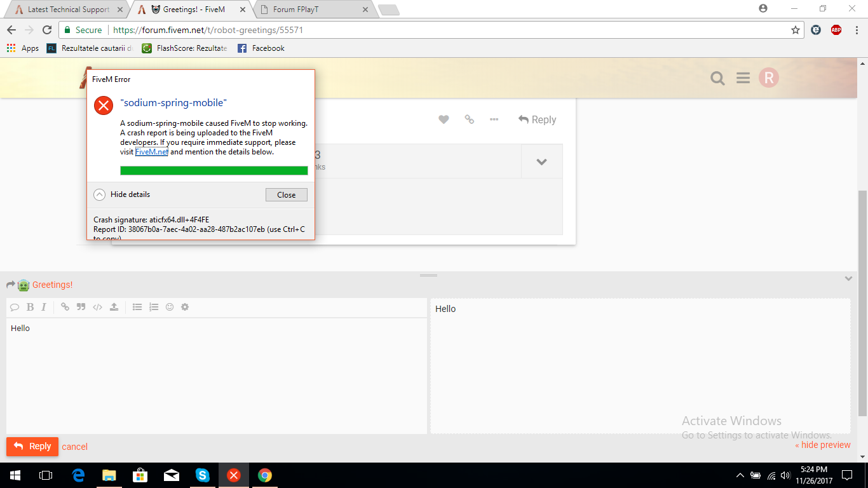This screenshot has height=488, width=868.
Task: Reload the current page
Action: click(46, 30)
